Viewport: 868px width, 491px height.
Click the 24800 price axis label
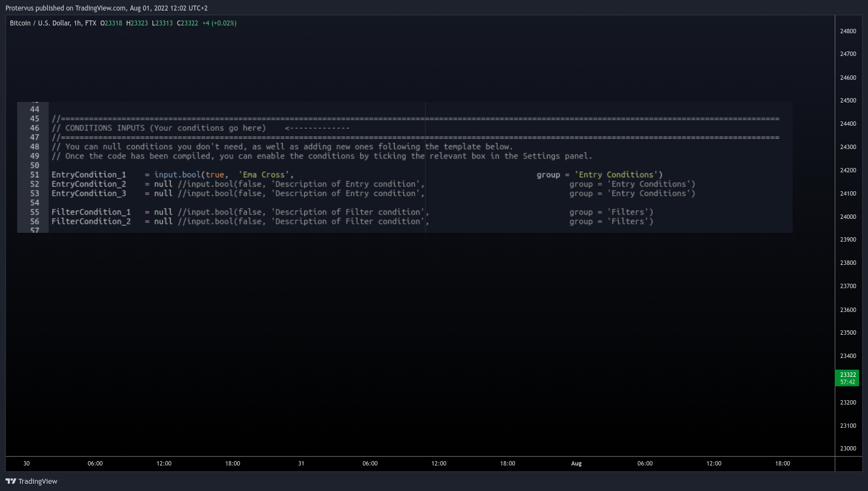848,32
